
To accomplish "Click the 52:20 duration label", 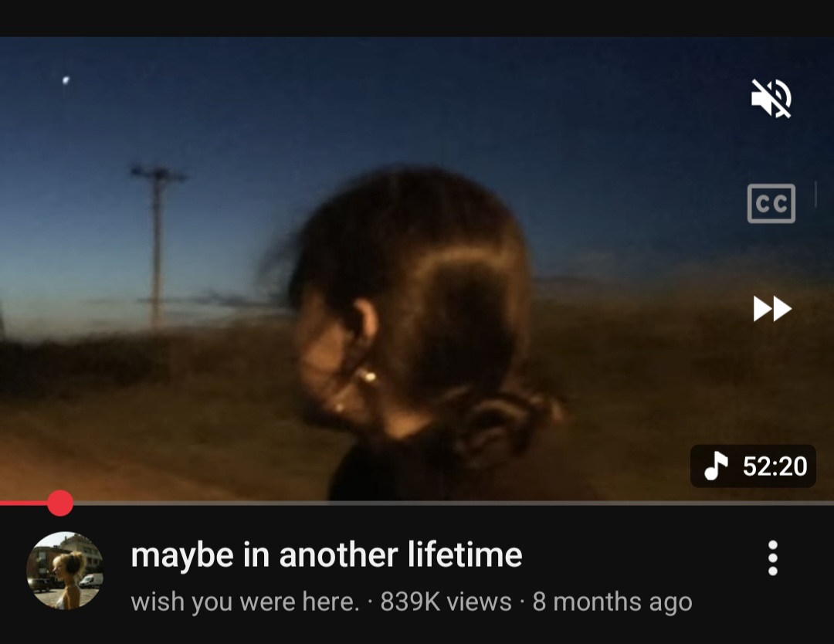I will 775,466.
